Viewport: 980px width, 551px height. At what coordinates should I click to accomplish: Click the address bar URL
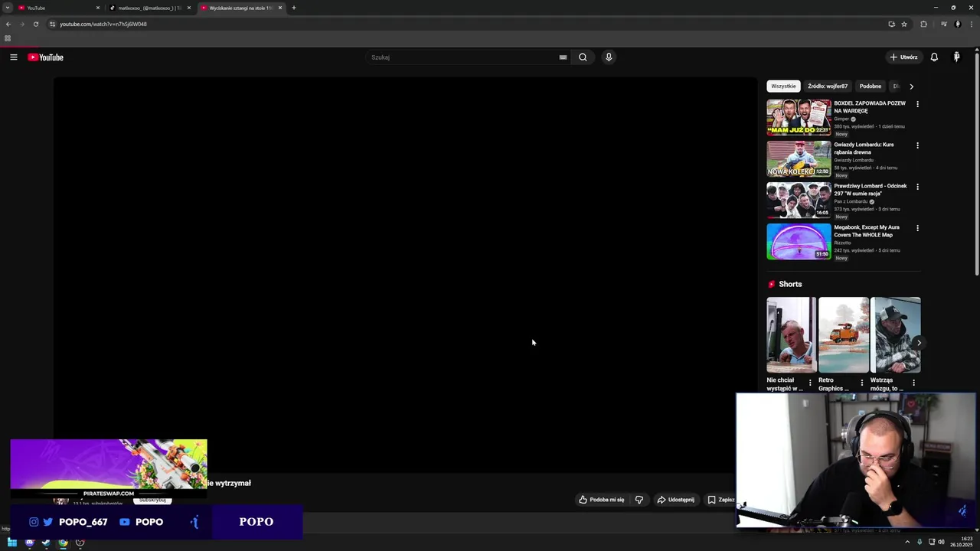point(103,24)
